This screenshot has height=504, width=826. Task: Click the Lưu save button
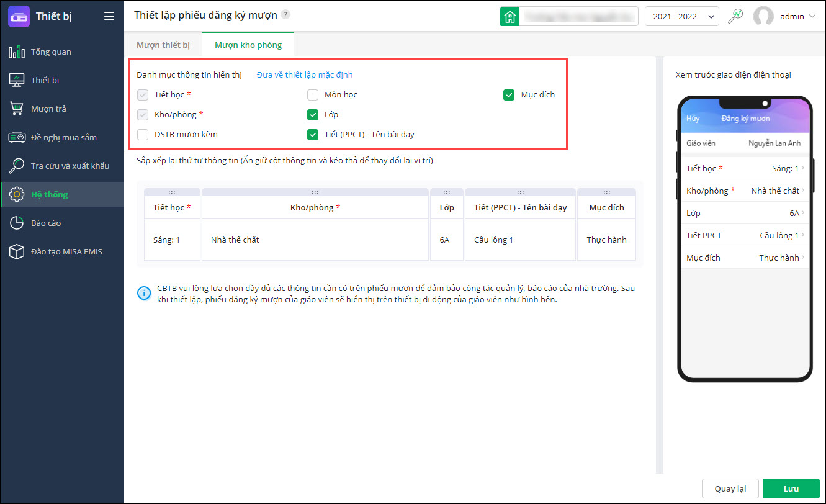point(791,488)
